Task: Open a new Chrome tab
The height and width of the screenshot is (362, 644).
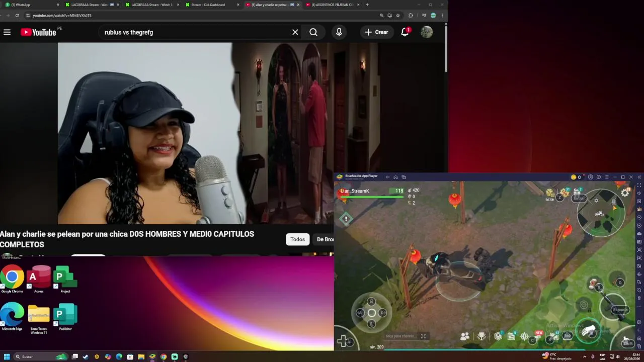Action: pyautogui.click(x=367, y=5)
